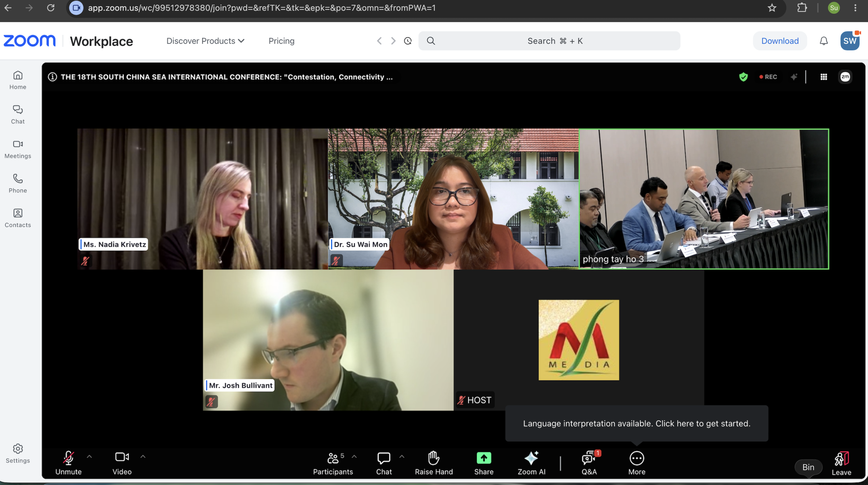Click the Download button
This screenshot has height=485, width=868.
pyautogui.click(x=780, y=41)
